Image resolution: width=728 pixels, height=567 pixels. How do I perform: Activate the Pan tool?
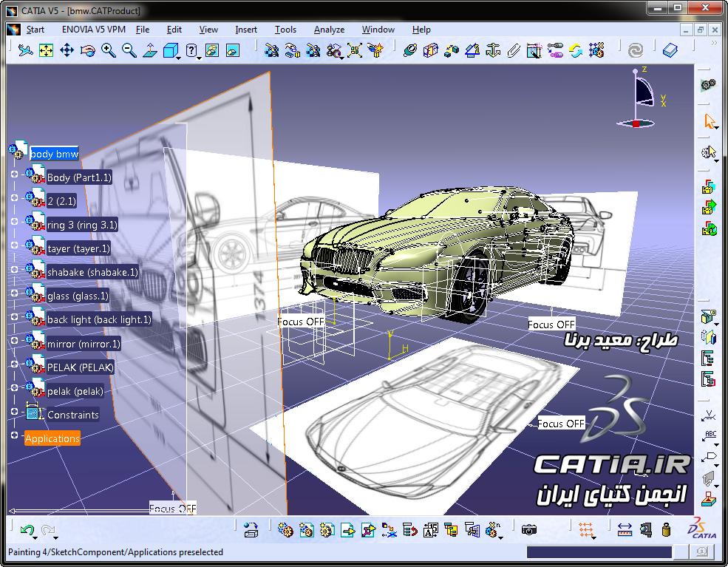point(67,50)
